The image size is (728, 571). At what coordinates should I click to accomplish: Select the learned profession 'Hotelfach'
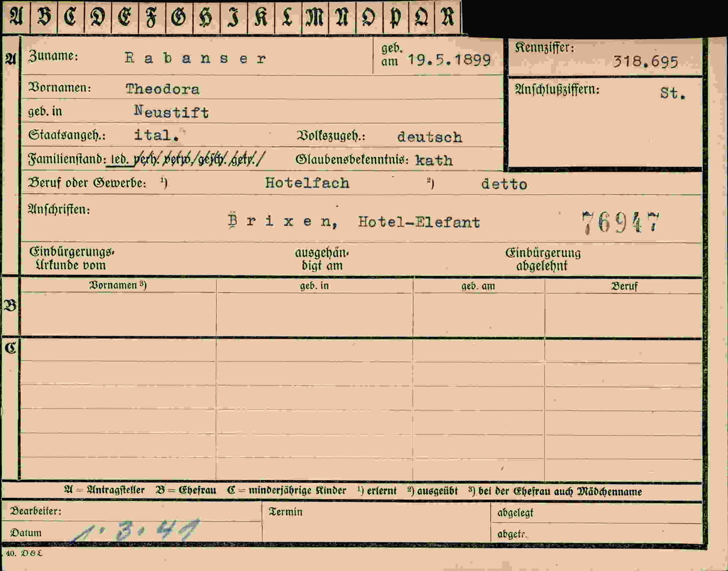[x=307, y=183]
